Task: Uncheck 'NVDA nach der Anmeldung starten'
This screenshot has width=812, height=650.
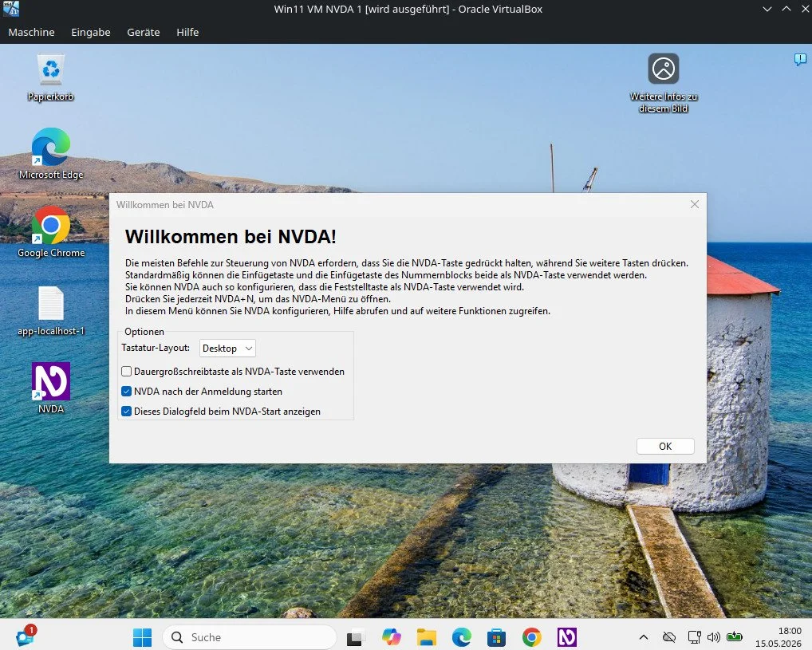Action: coord(126,391)
